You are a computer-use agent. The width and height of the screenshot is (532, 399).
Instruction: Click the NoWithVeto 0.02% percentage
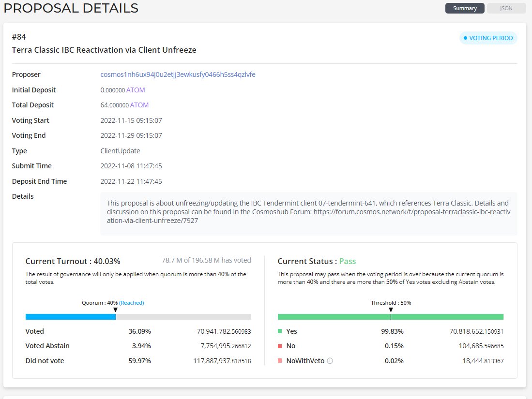(x=394, y=361)
